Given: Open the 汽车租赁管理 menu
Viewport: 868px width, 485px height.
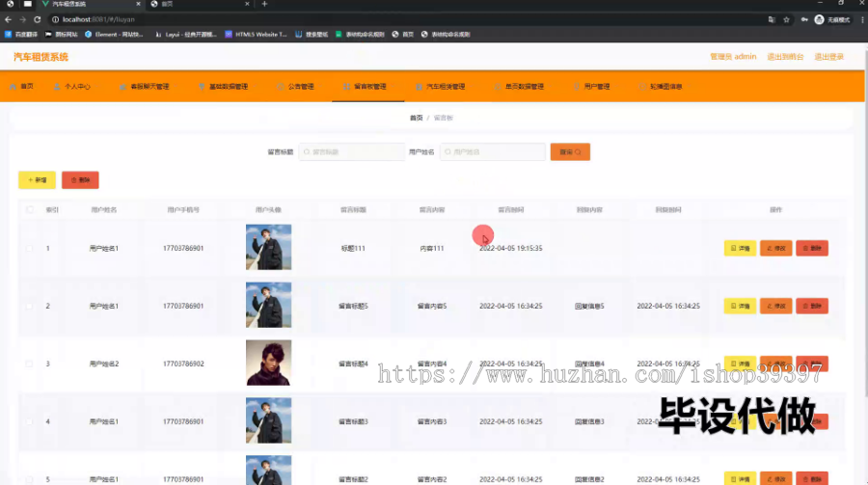Looking at the screenshot, I should 446,87.
